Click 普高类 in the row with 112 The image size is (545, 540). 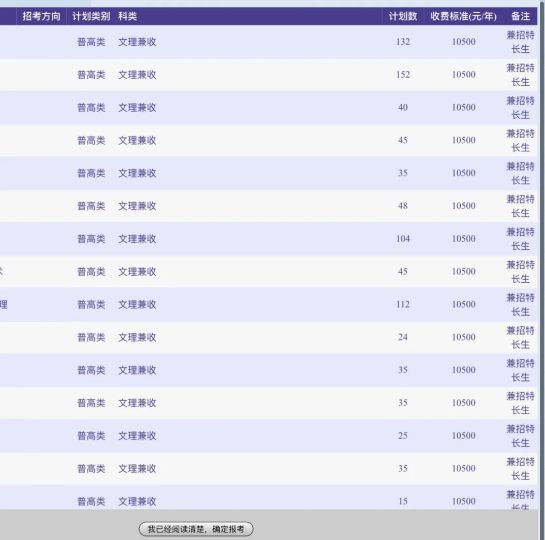[91, 305]
